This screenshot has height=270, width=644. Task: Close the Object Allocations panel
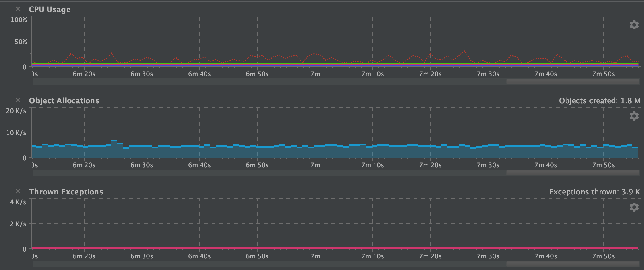tap(18, 100)
